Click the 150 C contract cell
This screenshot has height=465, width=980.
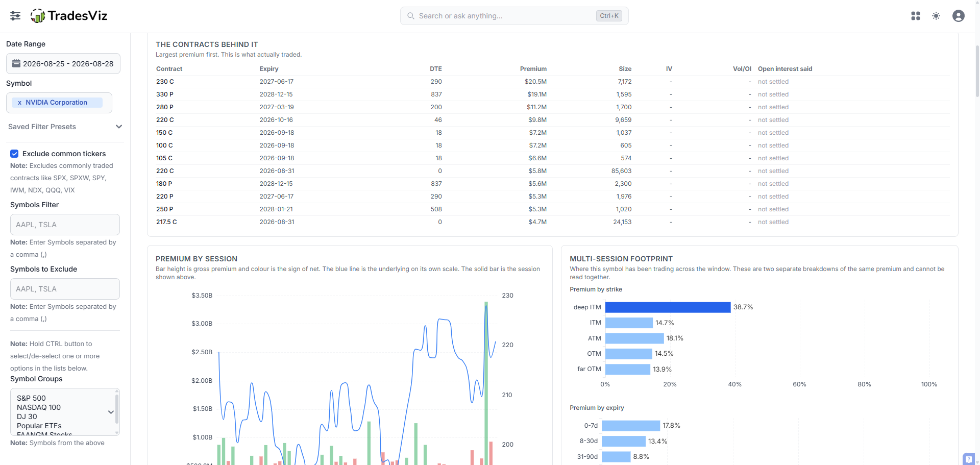164,133
